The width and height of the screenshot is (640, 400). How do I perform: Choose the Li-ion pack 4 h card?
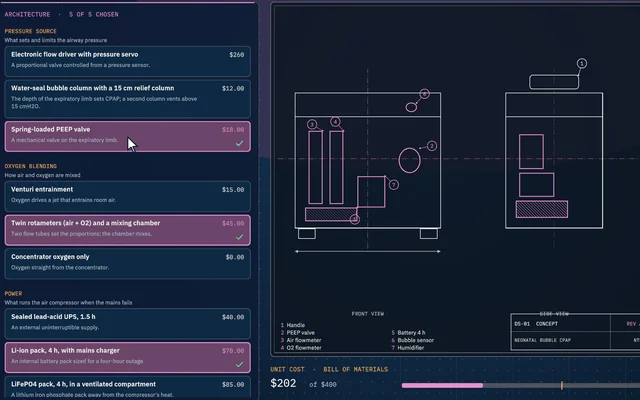coord(127,358)
